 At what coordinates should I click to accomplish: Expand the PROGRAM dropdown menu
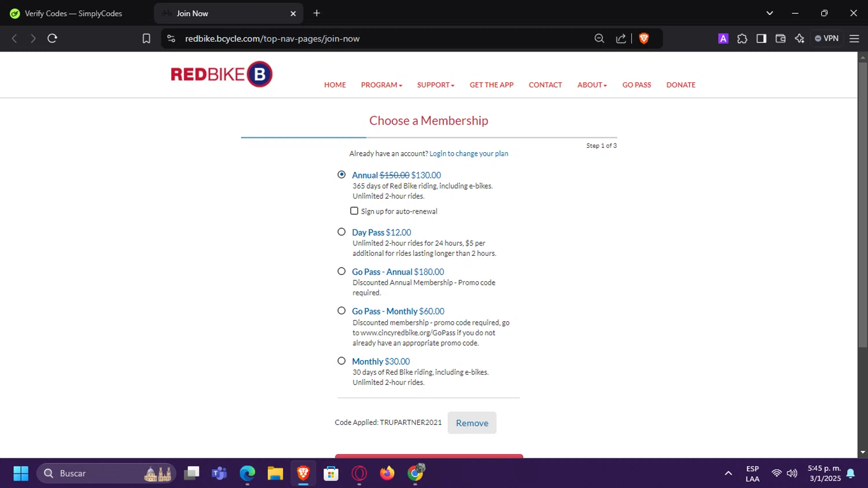tap(381, 85)
